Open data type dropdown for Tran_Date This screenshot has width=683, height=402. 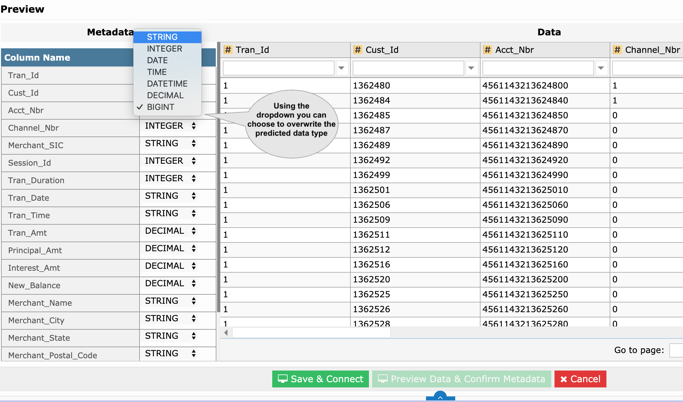[170, 196]
